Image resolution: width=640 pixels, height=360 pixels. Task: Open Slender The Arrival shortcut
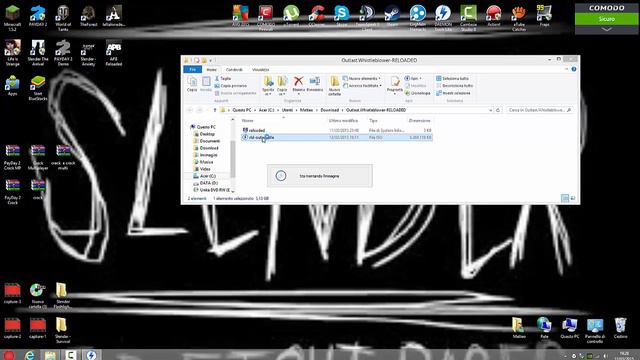(x=38, y=52)
